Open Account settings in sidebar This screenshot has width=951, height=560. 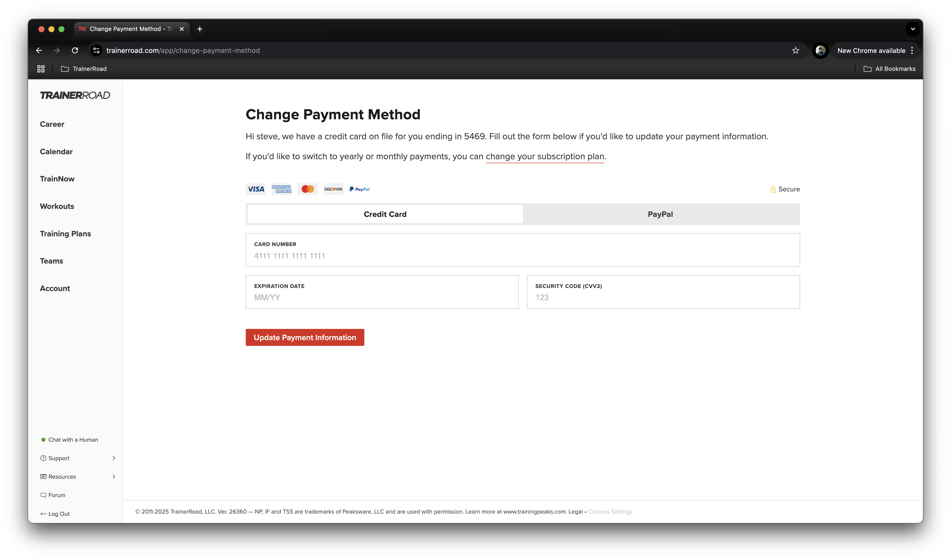[x=55, y=289]
